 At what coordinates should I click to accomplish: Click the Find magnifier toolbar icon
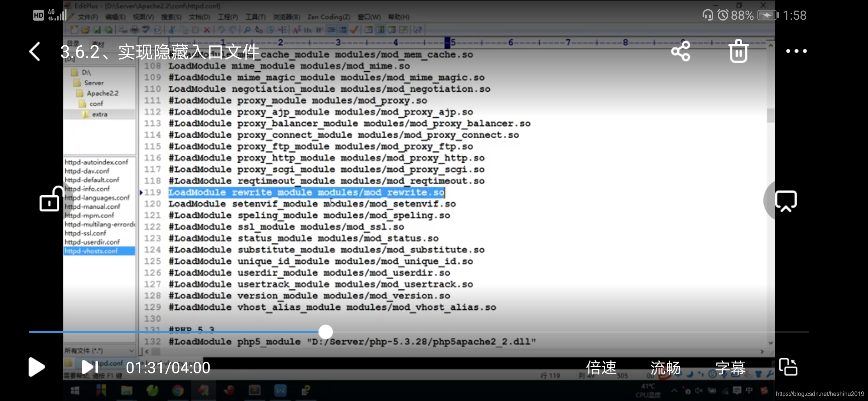247,30
